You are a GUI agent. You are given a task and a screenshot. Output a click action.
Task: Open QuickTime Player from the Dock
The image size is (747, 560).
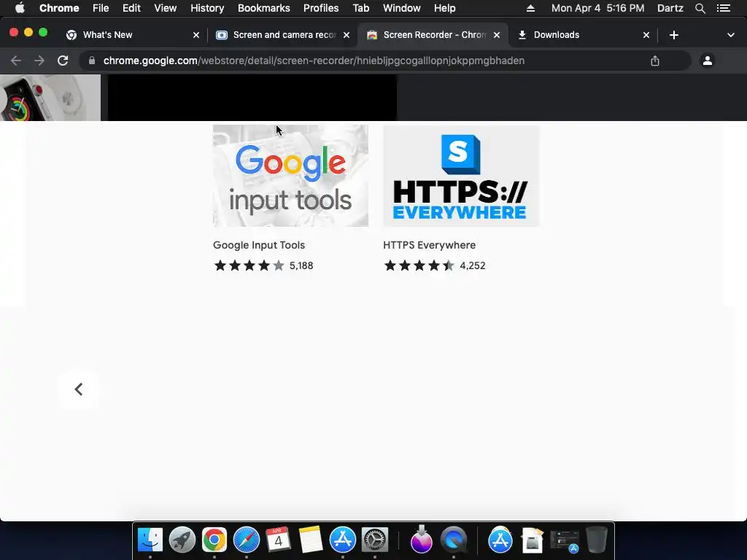click(x=454, y=540)
